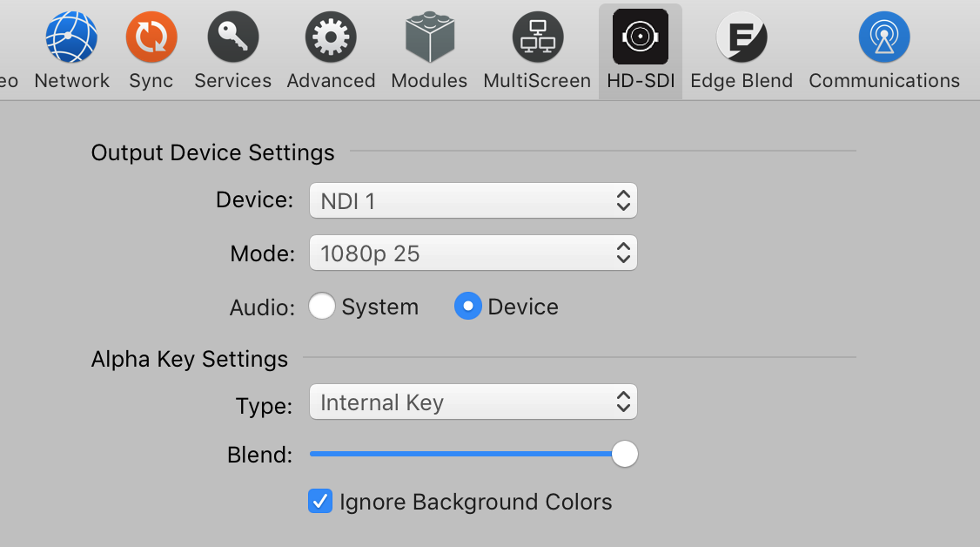Select the System audio radio button
The height and width of the screenshot is (547, 980).
[322, 307]
